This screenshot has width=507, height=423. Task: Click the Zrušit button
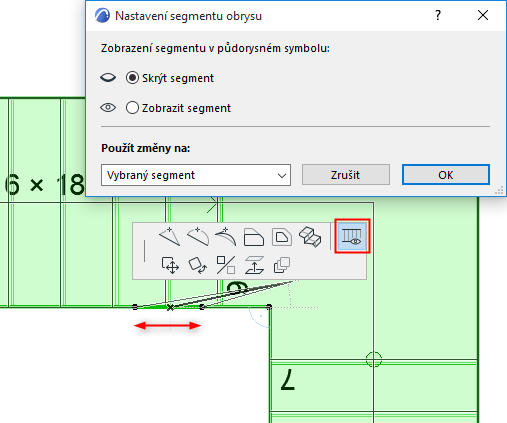pyautogui.click(x=346, y=174)
